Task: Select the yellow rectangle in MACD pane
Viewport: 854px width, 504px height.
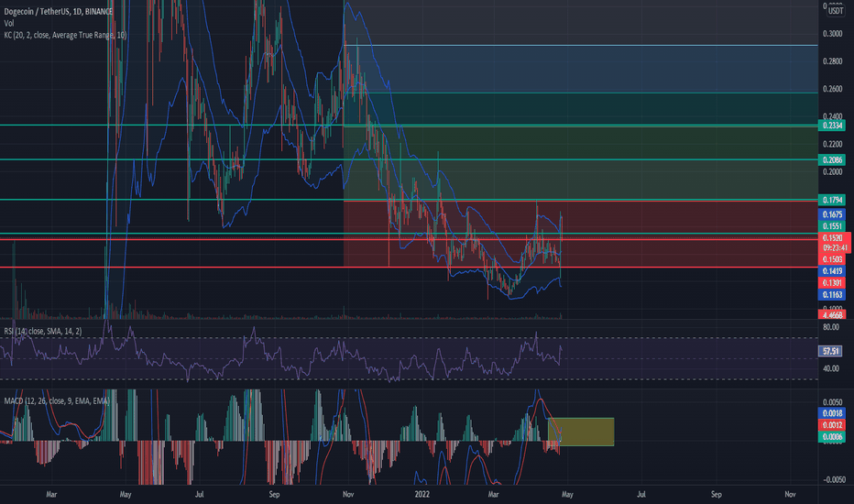Action: 581,433
